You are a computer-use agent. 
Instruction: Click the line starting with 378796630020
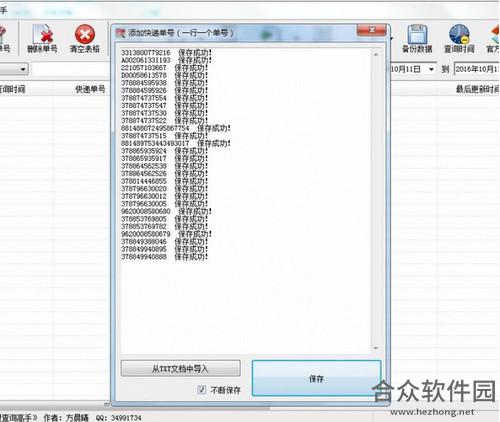coord(164,189)
